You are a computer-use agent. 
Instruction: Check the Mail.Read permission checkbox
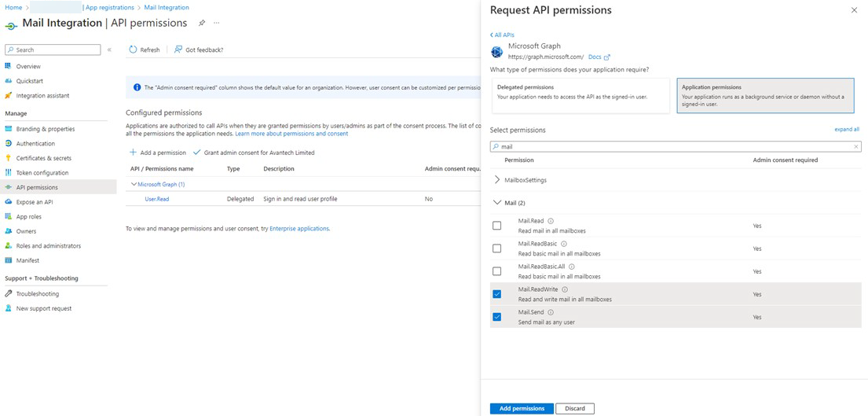pos(496,226)
